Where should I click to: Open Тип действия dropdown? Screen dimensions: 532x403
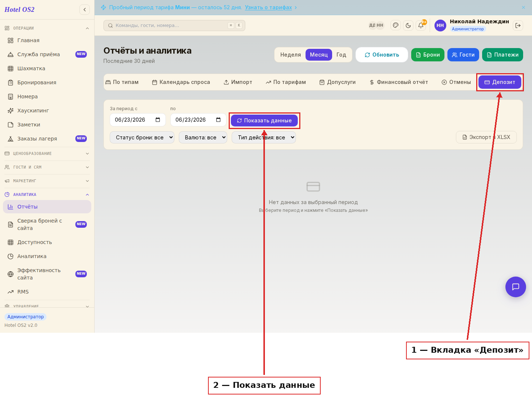tap(264, 138)
